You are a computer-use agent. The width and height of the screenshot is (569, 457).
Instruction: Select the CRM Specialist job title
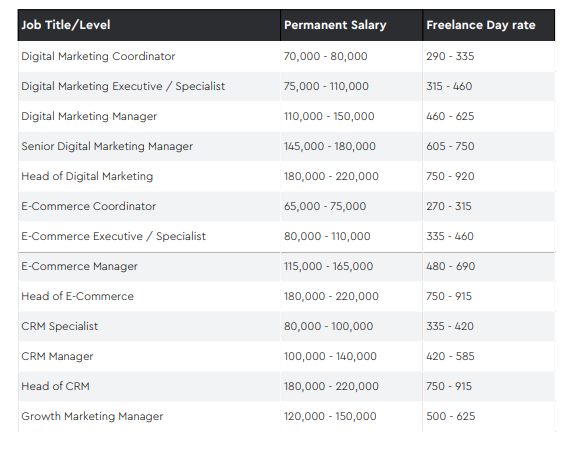tap(60, 326)
